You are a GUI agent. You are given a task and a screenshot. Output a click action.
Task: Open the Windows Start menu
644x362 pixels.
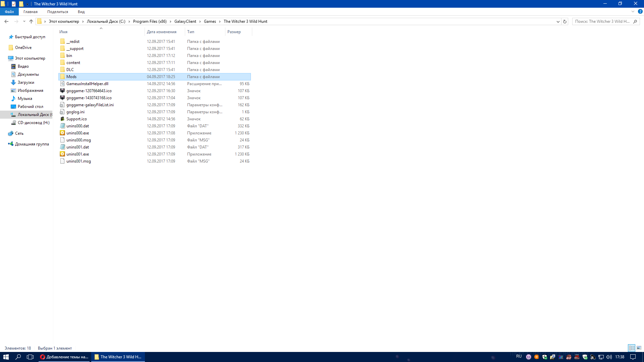click(x=6, y=357)
